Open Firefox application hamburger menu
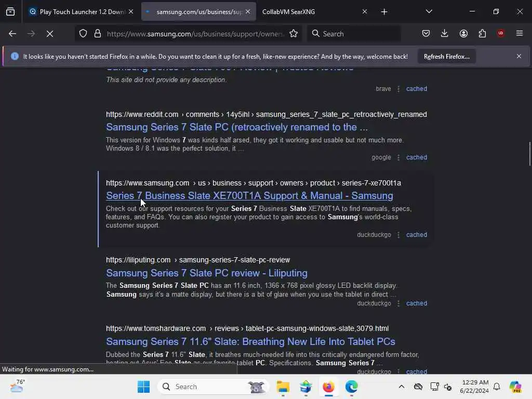Screen dimensions: 532x399 pos(520,33)
